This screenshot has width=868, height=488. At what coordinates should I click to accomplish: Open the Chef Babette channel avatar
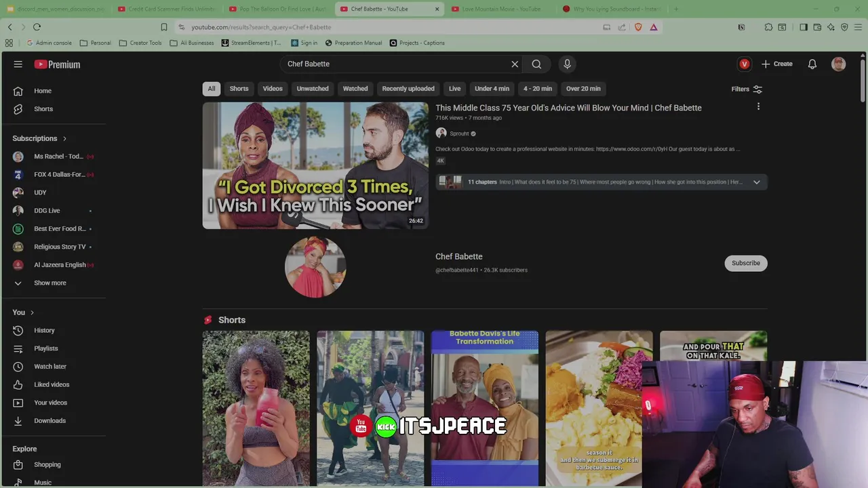point(315,267)
